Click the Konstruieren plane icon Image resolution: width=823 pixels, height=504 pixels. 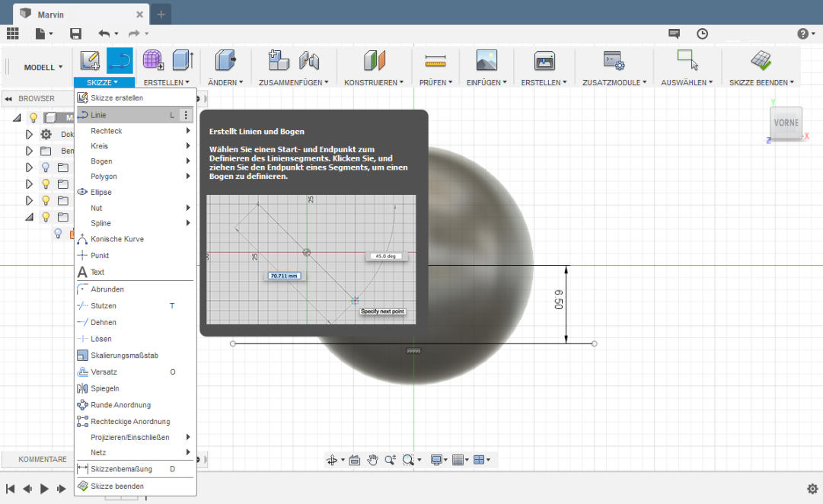pos(375,60)
